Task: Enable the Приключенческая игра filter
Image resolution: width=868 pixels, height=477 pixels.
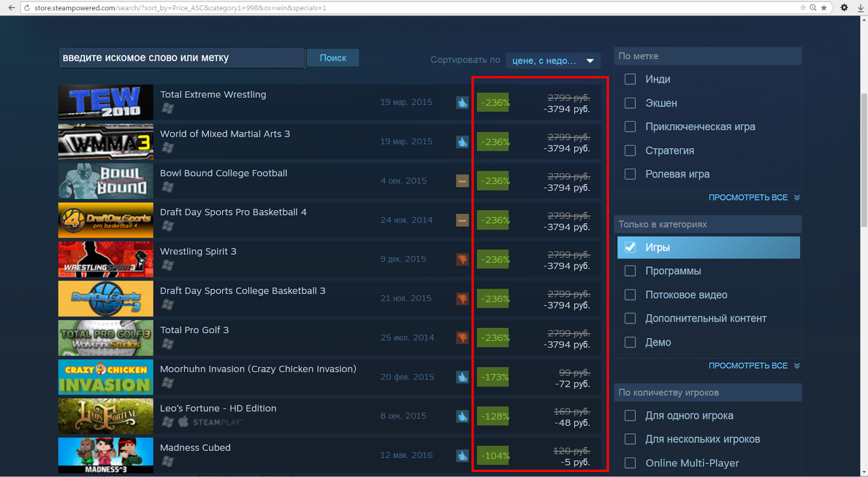Action: 630,126
